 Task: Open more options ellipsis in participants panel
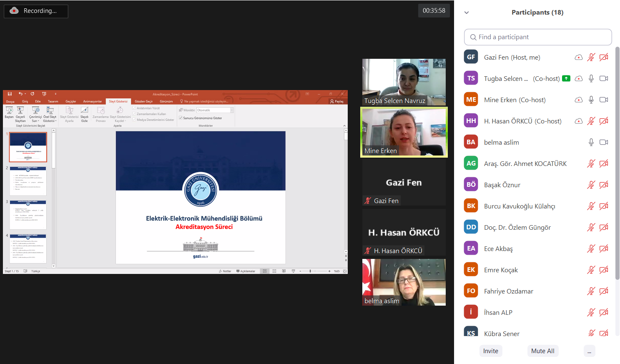point(589,351)
